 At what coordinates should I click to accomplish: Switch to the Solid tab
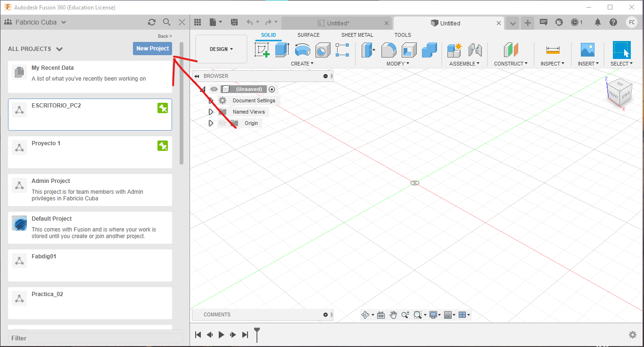[269, 35]
